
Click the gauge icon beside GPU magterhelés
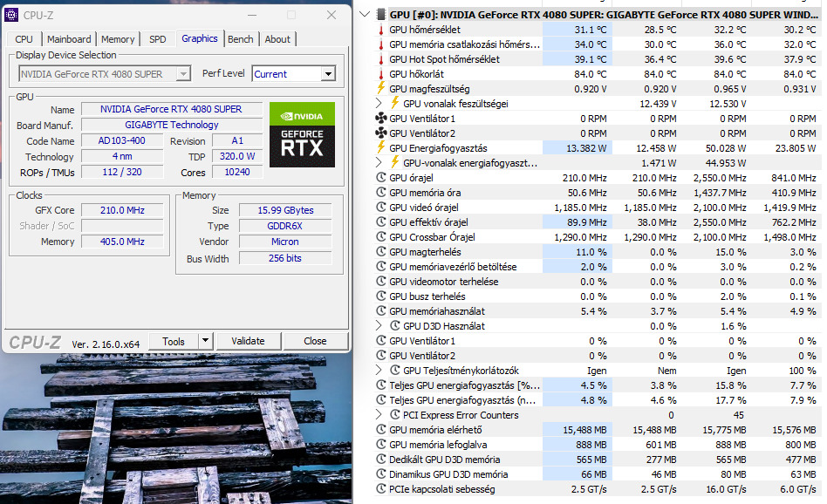(x=381, y=252)
